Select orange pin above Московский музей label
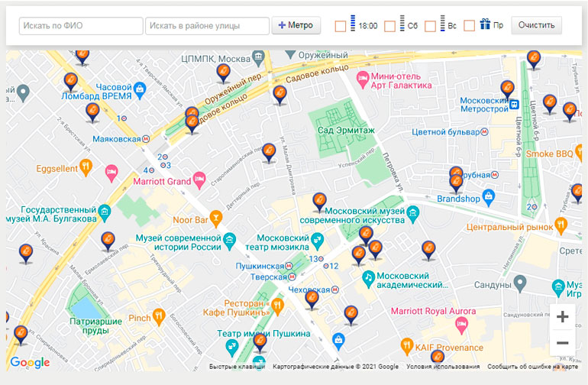This screenshot has width=588, height=385. tap(319, 202)
